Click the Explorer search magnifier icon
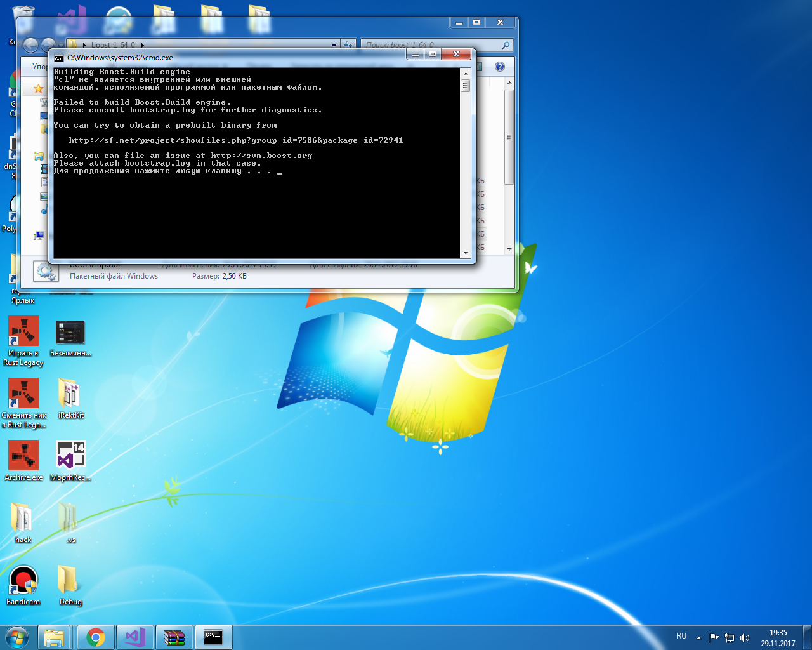The height and width of the screenshot is (650, 812). click(x=506, y=45)
